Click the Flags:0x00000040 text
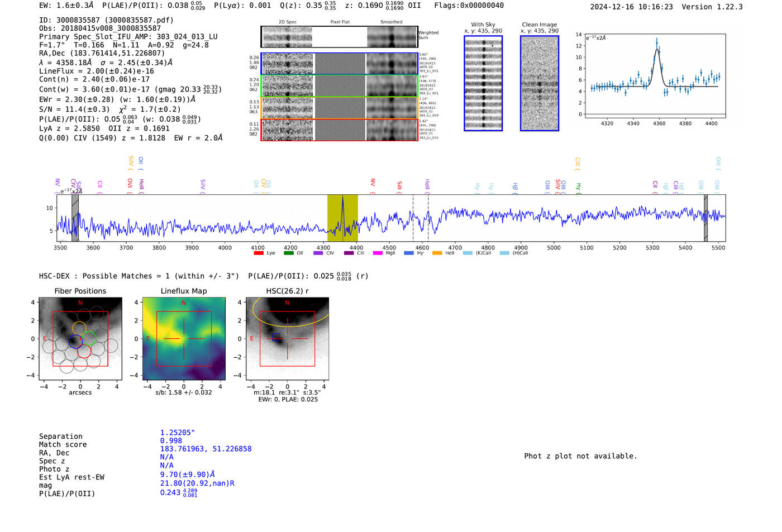 pyautogui.click(x=469, y=6)
